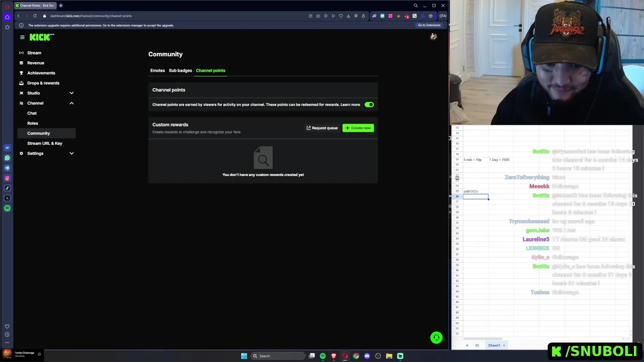Expand the Studio section
Screen dimensions: 644x362
click(71, 93)
